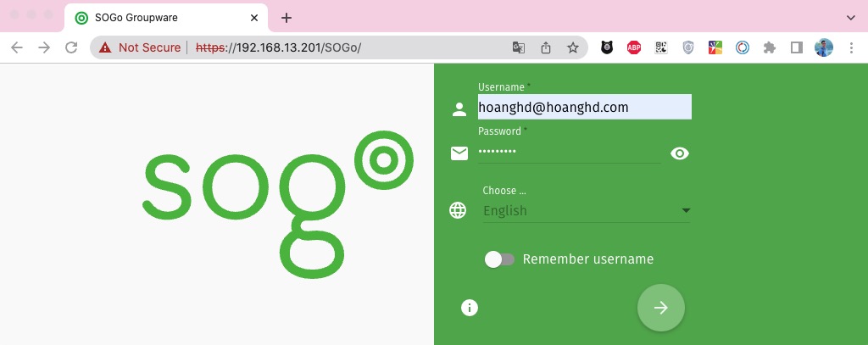Viewport: 868px width, 345px height.
Task: Open the shield extension icon
Action: tap(688, 47)
